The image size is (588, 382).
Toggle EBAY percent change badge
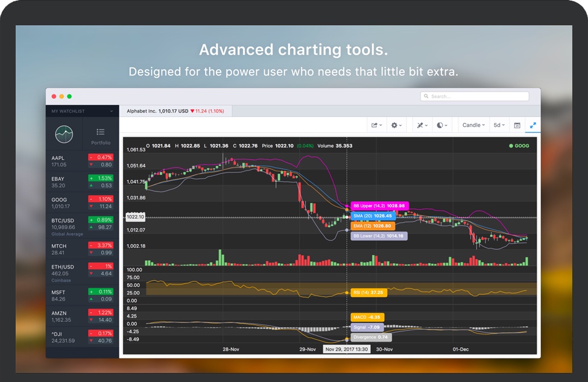click(x=100, y=178)
